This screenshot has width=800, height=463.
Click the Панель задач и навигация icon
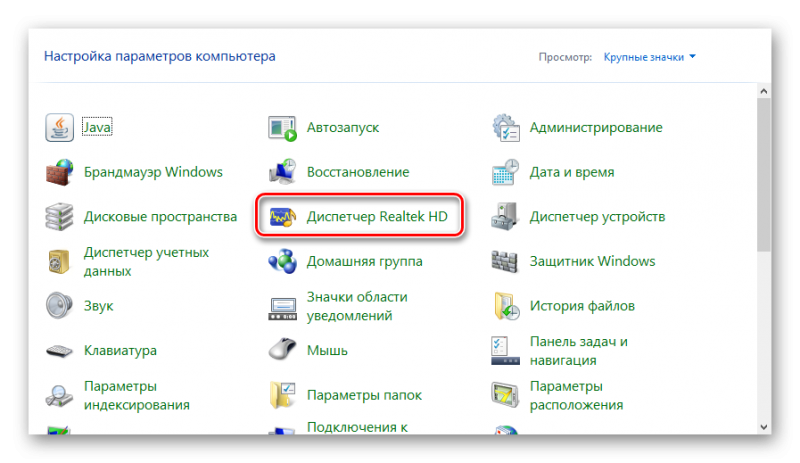point(505,351)
